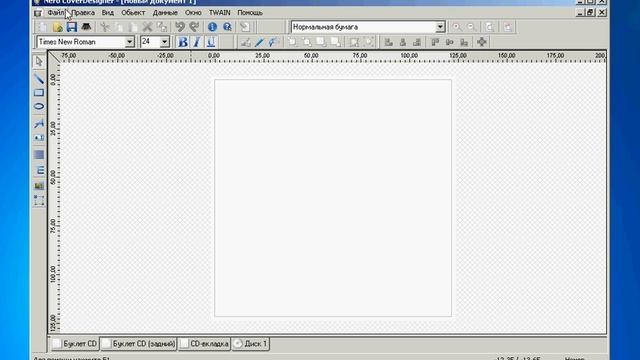Image resolution: width=640 pixels, height=360 pixels.
Task: Select the track list field tool
Action: pyautogui.click(x=39, y=170)
